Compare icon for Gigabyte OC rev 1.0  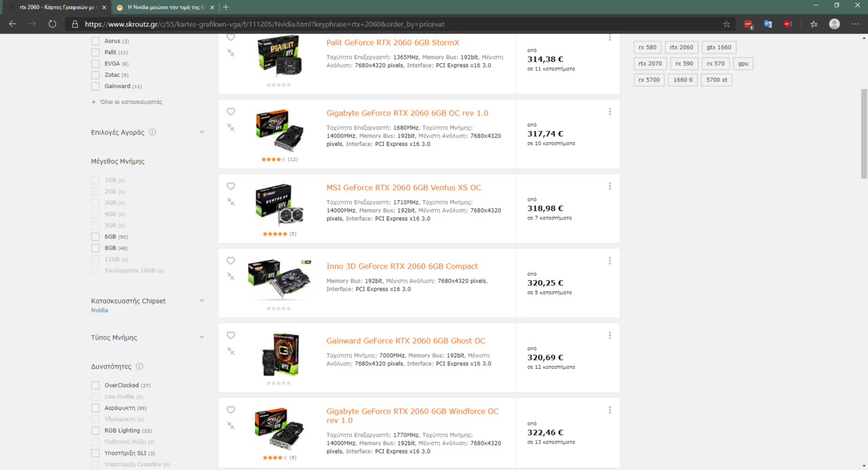(x=231, y=127)
